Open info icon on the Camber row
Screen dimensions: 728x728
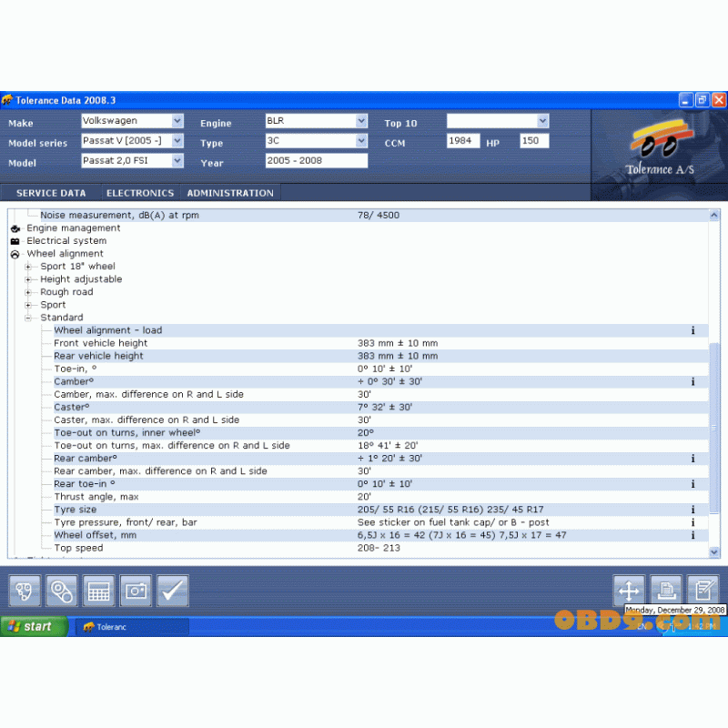693,381
